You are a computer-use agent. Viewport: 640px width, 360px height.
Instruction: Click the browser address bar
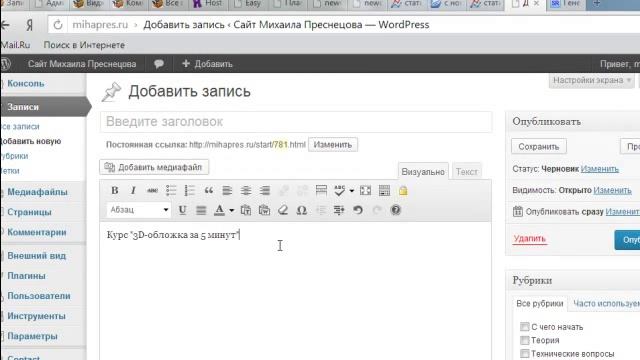[344, 25]
